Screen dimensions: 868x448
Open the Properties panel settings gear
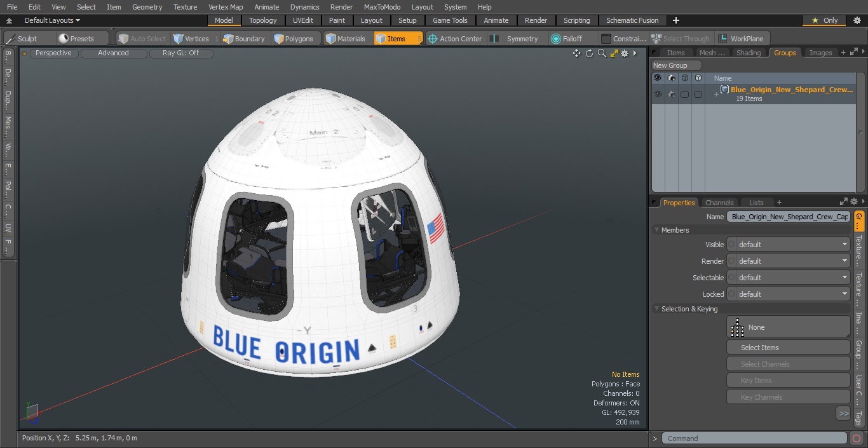[x=854, y=202]
